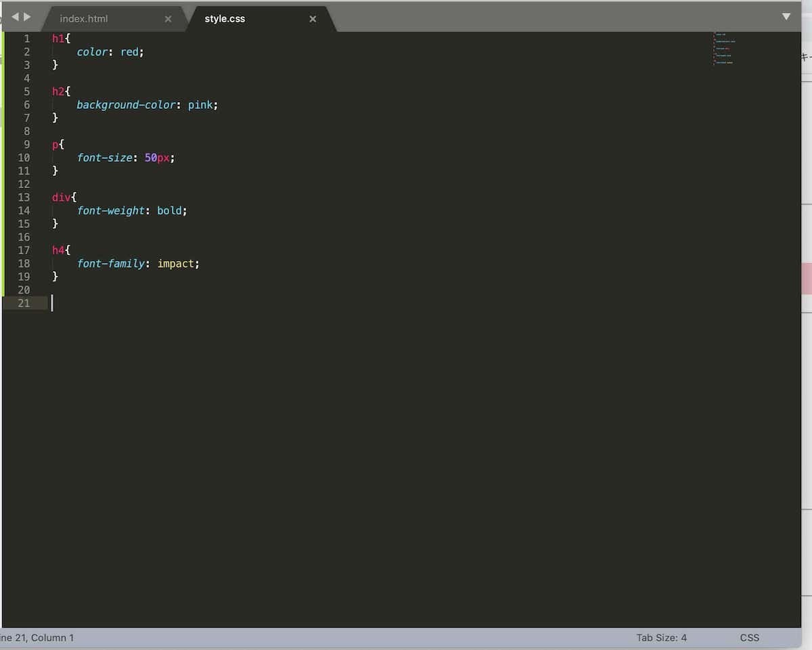
Task: Click the closing brace on line 19
Action: coord(55,277)
